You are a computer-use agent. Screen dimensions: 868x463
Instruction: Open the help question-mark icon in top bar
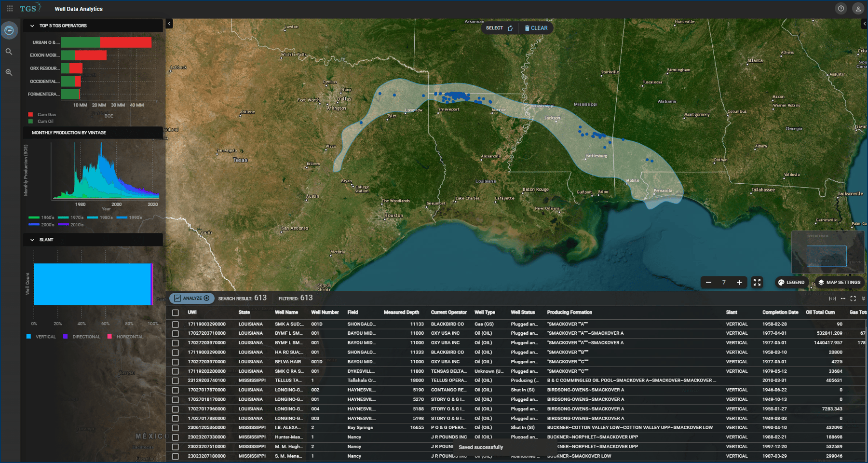coord(841,8)
